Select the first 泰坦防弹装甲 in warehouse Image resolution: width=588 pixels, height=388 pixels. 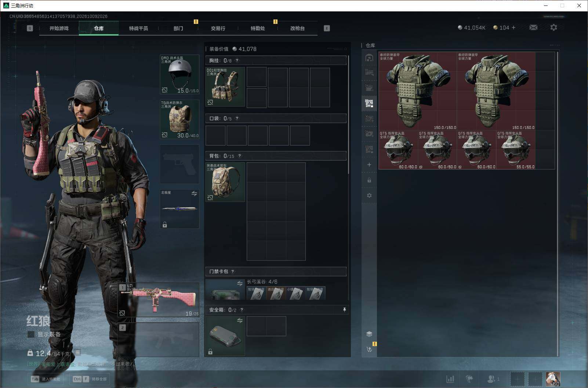pyautogui.click(x=418, y=91)
